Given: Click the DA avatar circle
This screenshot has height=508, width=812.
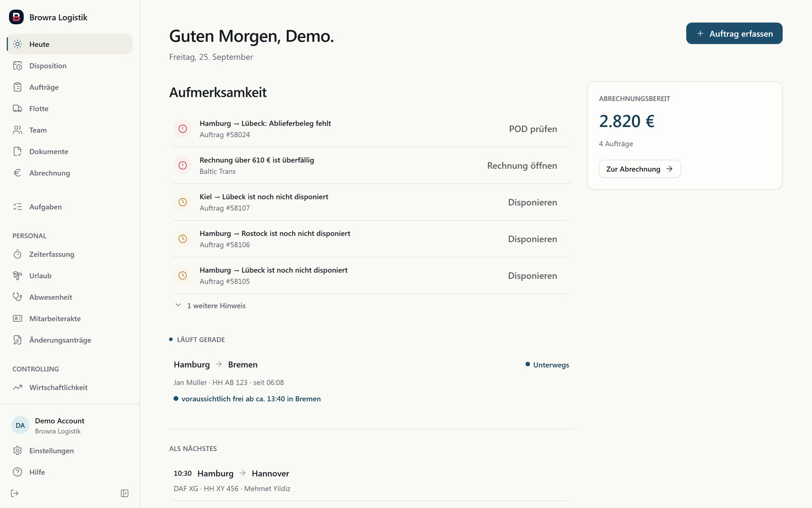Looking at the screenshot, I should (x=20, y=426).
